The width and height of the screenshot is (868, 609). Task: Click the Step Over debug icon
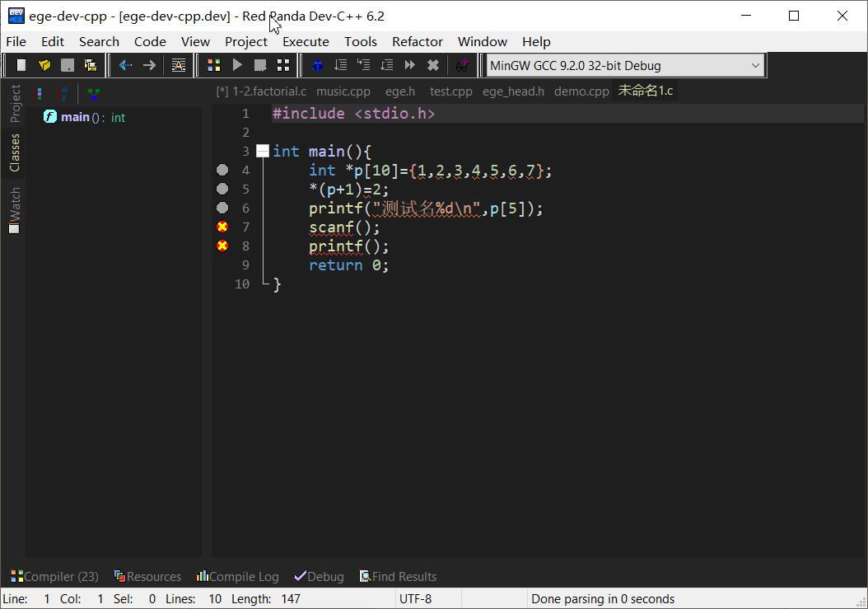coord(340,65)
